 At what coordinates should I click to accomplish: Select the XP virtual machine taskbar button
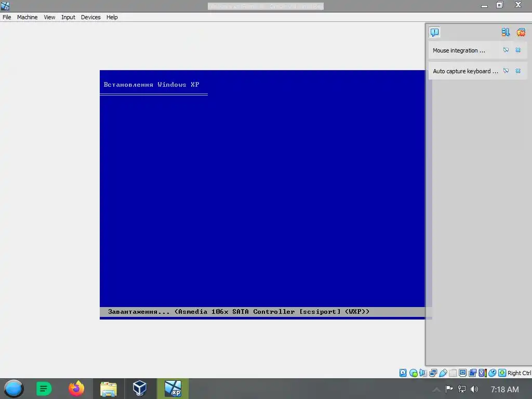pos(172,389)
